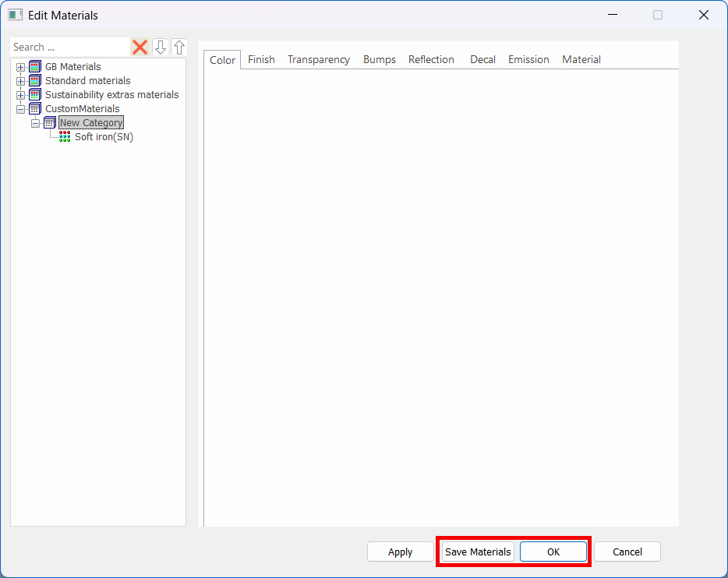Viewport: 728px width, 578px height.
Task: Click the New Category folder icon
Action: point(50,123)
